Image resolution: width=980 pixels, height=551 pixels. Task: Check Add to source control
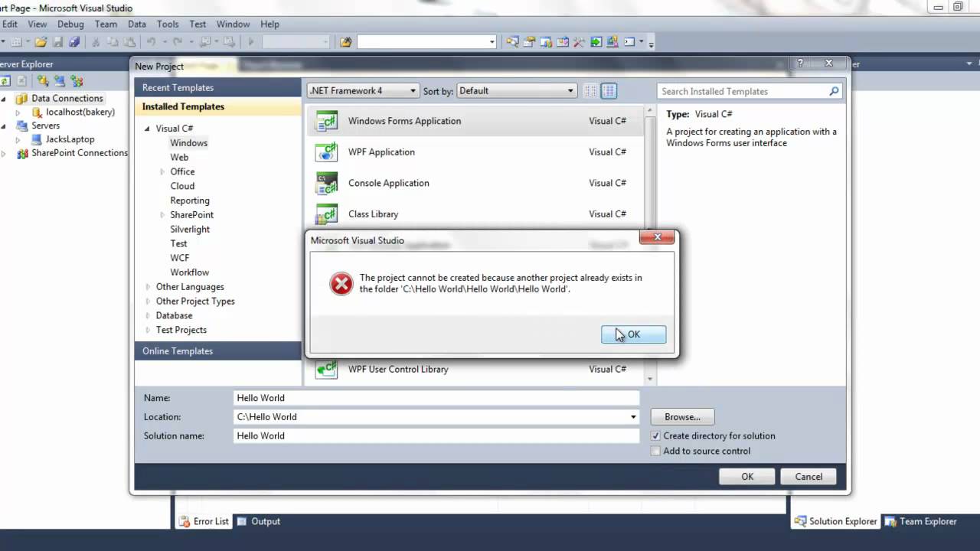655,451
